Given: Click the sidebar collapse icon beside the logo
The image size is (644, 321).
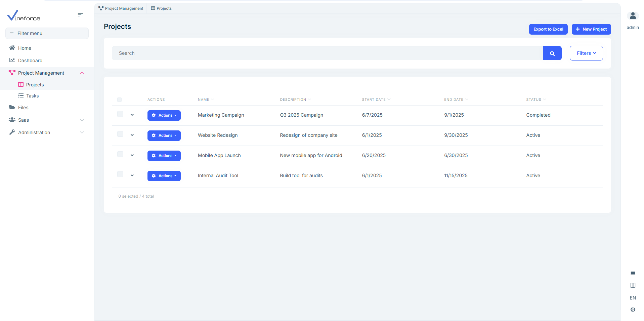Looking at the screenshot, I should click(x=80, y=15).
